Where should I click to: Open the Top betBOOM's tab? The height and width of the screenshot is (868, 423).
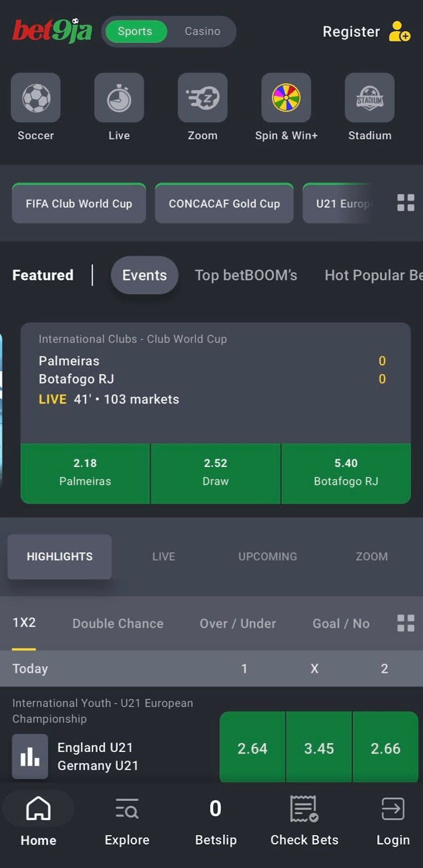click(x=246, y=275)
